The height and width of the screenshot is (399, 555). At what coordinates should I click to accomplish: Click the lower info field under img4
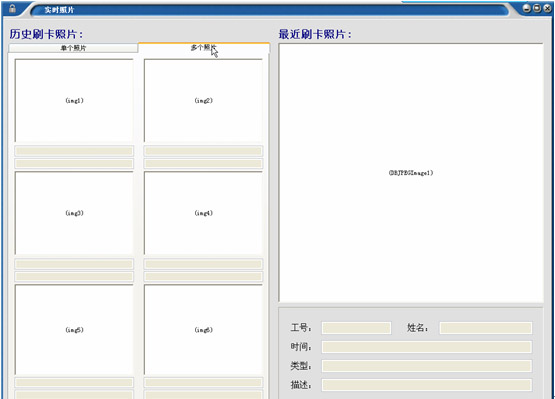click(x=204, y=277)
